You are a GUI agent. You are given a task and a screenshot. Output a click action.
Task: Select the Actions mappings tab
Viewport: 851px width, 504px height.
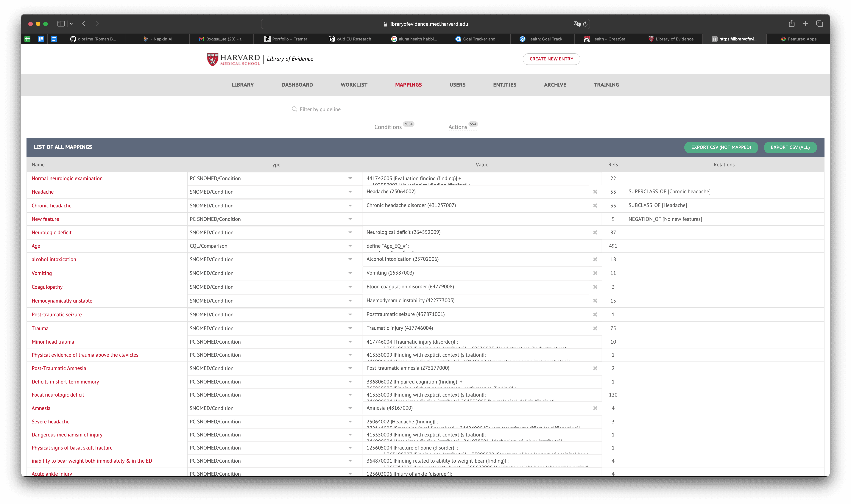tap(458, 127)
